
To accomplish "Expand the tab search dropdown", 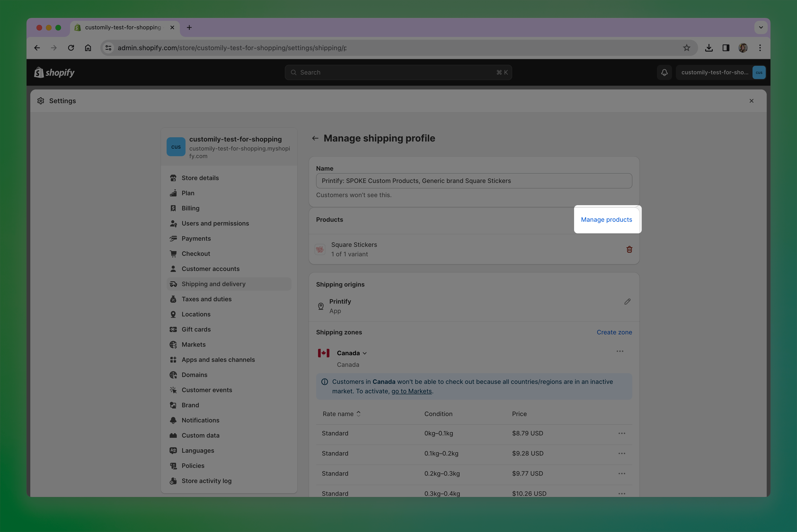I will tap(761, 27).
